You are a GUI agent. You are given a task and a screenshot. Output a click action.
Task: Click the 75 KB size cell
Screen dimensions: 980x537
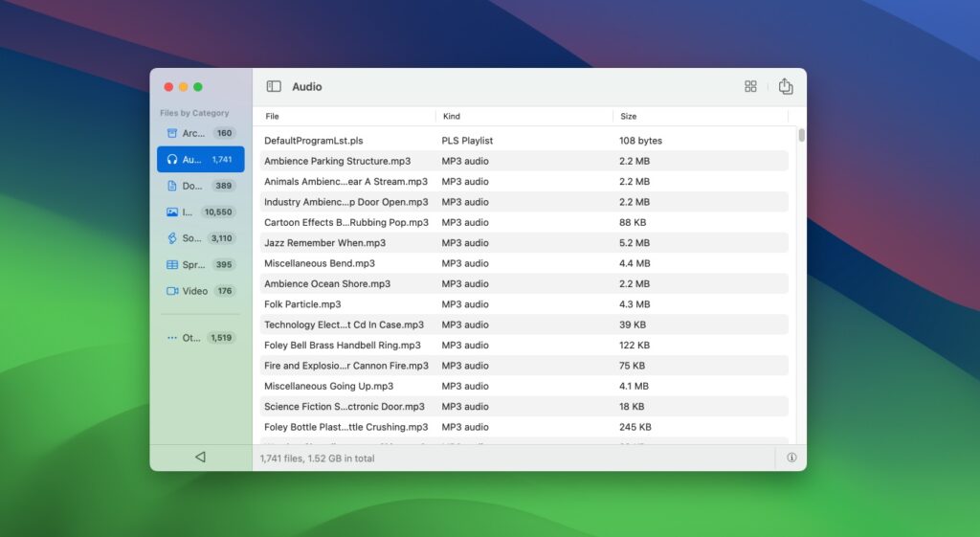click(x=632, y=366)
